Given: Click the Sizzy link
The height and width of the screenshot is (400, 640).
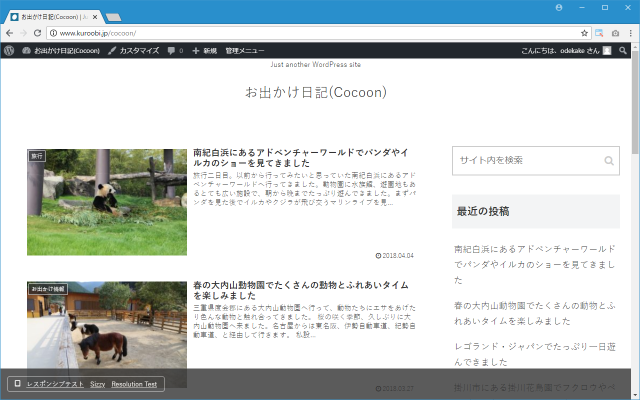Looking at the screenshot, I should point(97,384).
